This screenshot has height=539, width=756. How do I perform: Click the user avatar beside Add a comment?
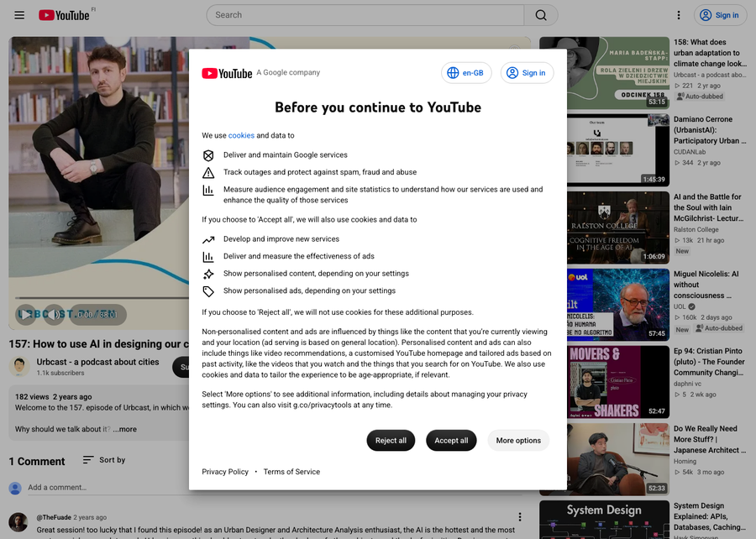(x=15, y=488)
